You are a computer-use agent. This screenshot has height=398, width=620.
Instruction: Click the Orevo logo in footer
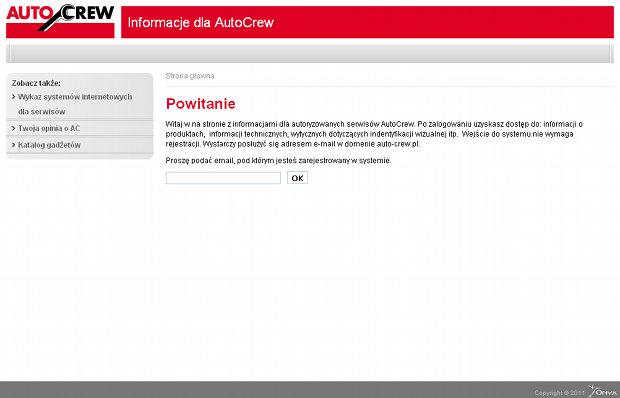602,391
